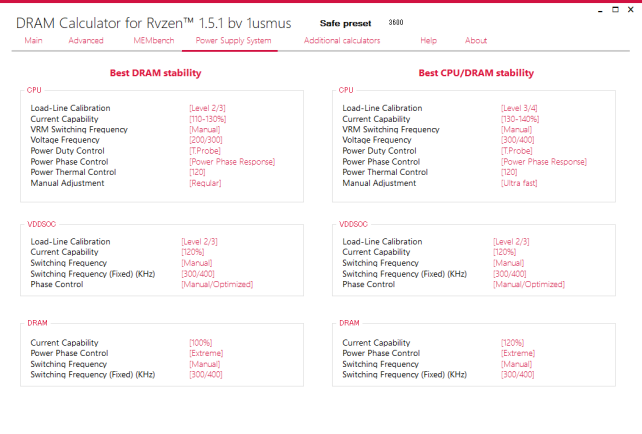Minimize the DRAM Calculator window
Screen dimensions: 642x434
[600, 10]
